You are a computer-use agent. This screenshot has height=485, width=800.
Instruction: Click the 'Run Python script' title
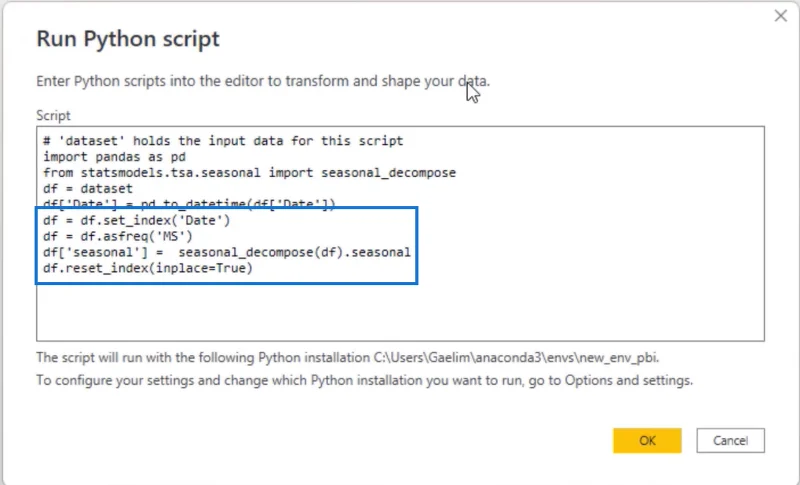coord(128,39)
